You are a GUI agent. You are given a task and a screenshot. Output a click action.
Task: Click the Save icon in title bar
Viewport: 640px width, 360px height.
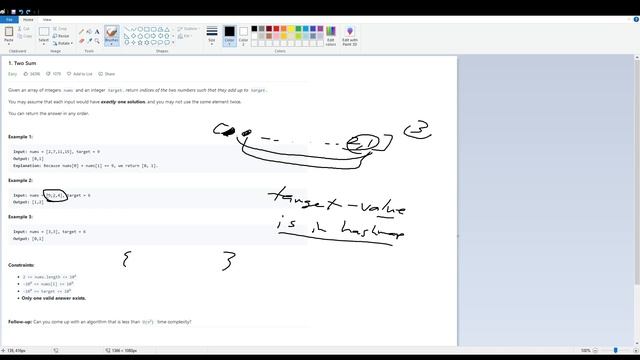click(13, 12)
